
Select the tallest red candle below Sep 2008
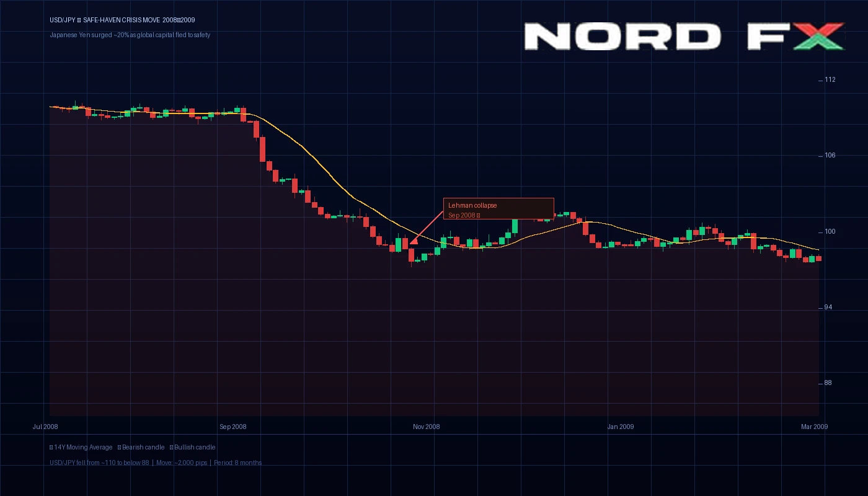(x=262, y=149)
